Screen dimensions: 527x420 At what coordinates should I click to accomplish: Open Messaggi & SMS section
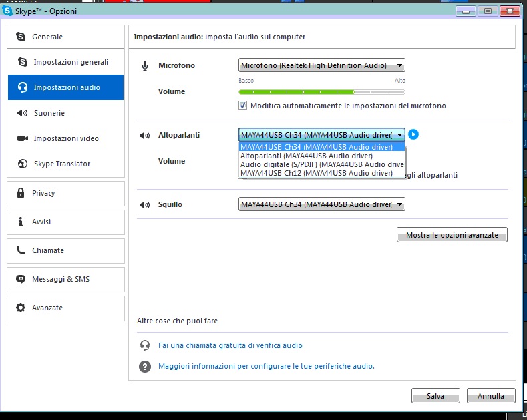coord(66,280)
